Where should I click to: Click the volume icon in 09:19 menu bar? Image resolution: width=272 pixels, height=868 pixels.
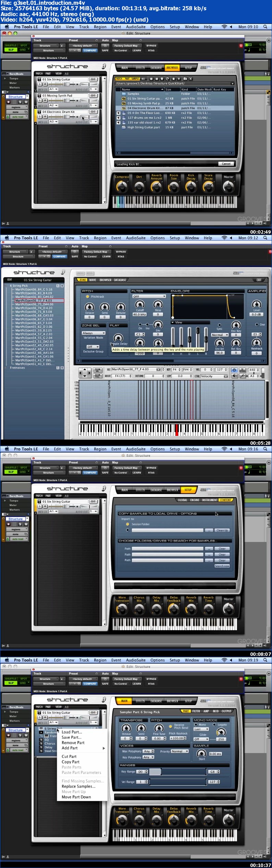(231, 660)
